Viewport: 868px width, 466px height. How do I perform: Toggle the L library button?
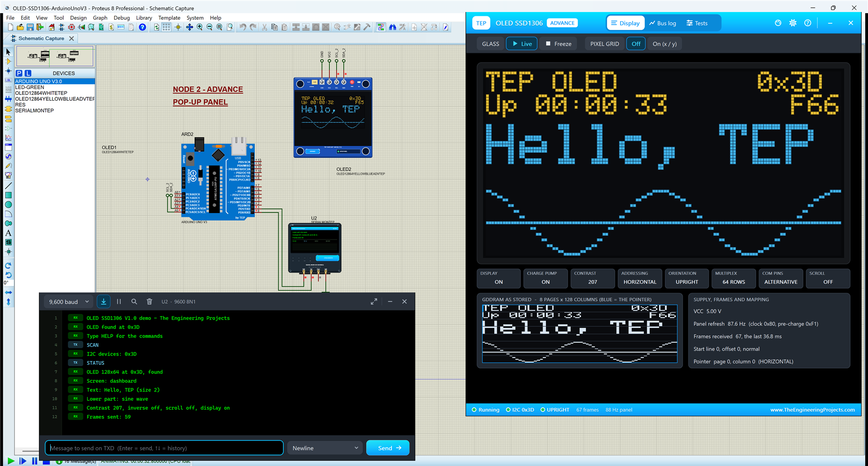click(x=28, y=73)
